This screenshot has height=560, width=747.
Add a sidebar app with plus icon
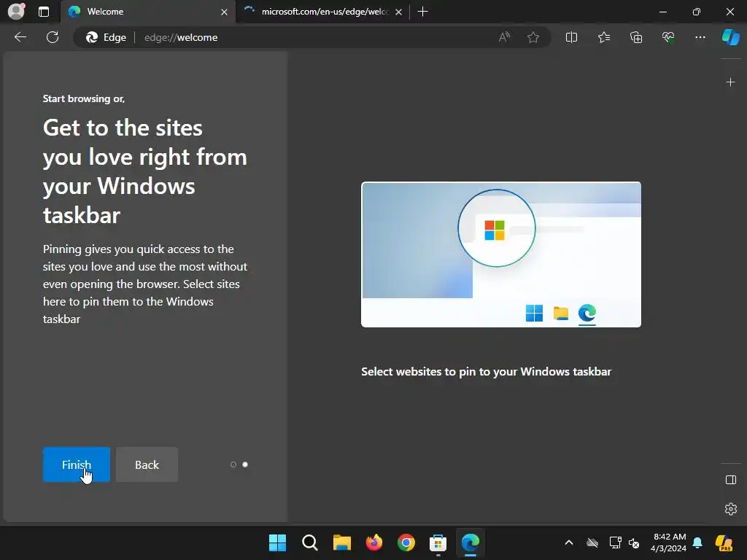click(730, 82)
